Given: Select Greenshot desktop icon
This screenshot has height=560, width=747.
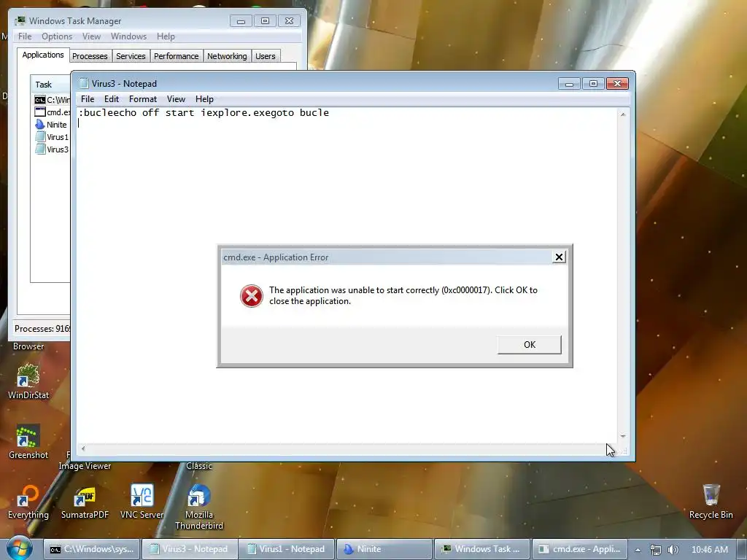Looking at the screenshot, I should [28, 442].
